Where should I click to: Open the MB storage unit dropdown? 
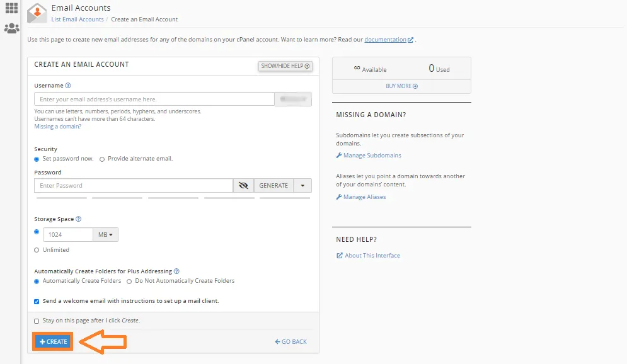pos(106,234)
